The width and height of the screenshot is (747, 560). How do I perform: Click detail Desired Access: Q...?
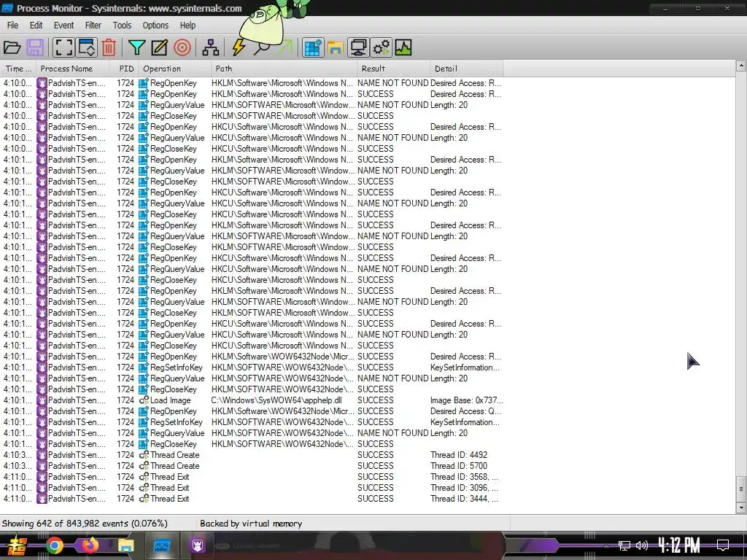(465, 411)
